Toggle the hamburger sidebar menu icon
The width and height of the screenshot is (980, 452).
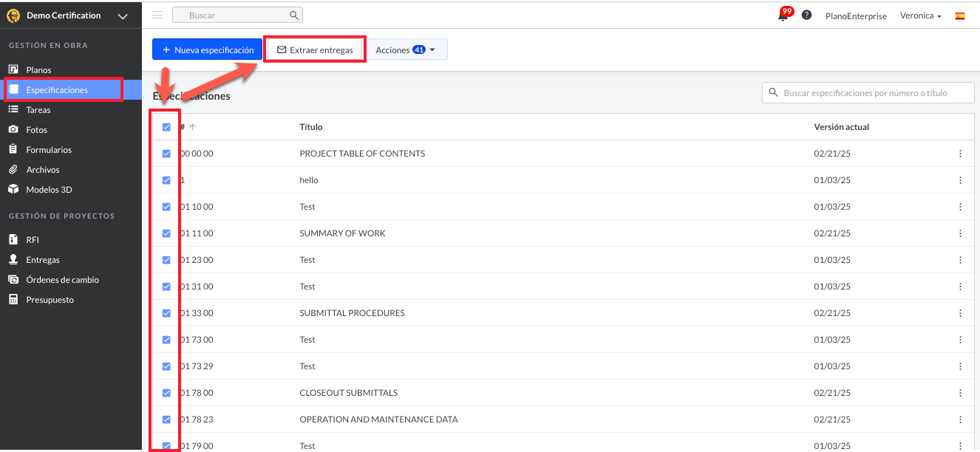coord(157,16)
